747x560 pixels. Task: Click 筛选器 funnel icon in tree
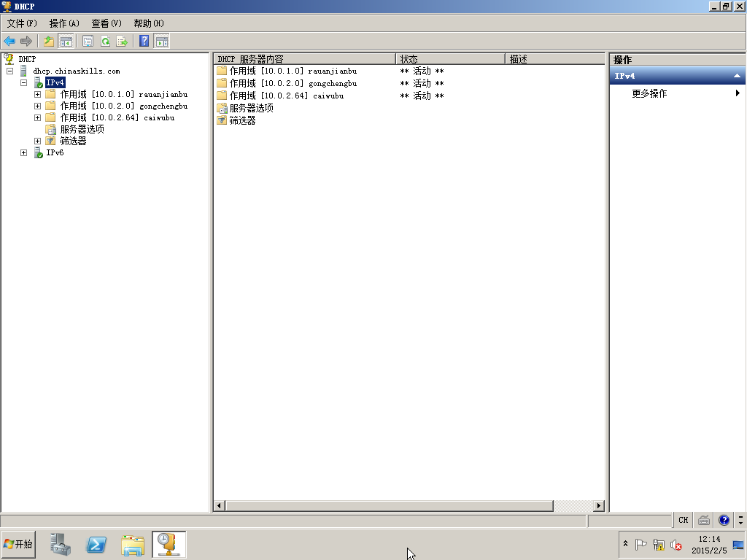(x=50, y=141)
